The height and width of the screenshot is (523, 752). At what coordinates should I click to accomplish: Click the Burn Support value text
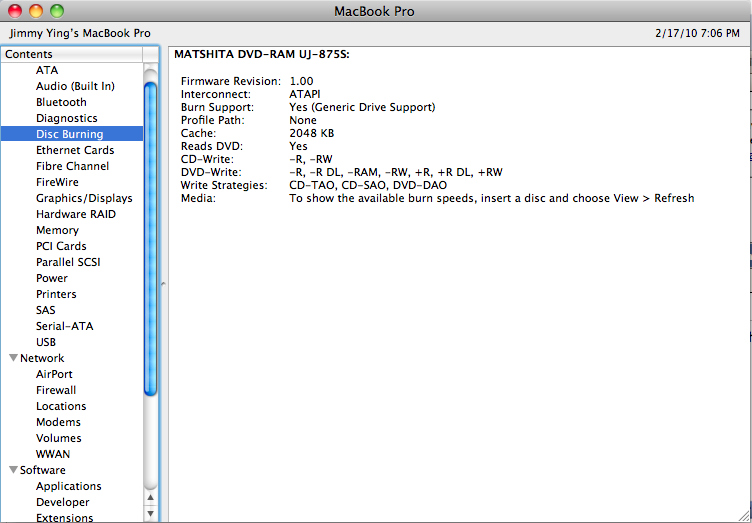362,107
